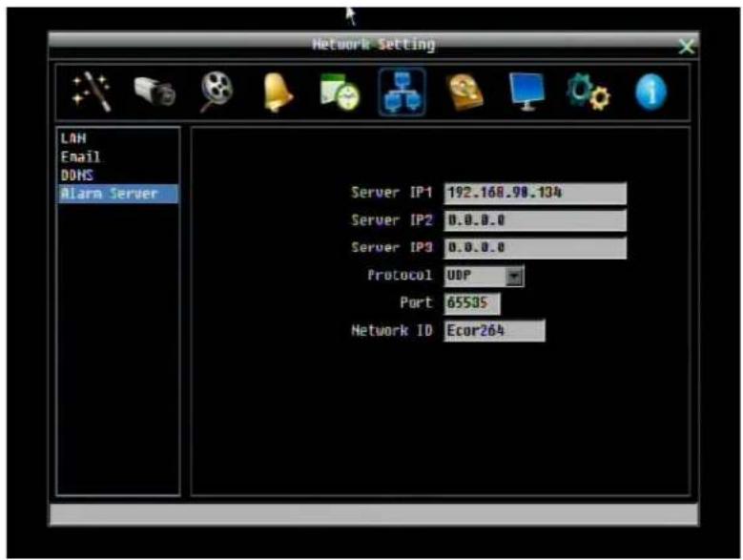Open the setup wizard magic wand icon

point(92,92)
